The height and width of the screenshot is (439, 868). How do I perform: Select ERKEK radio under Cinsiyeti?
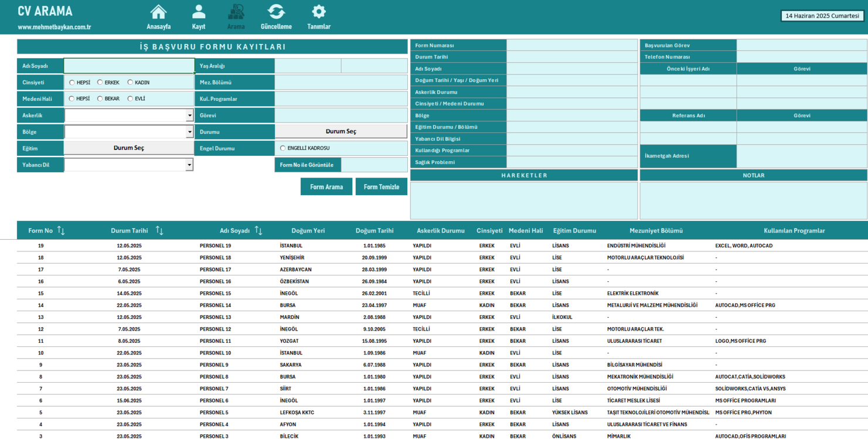click(100, 83)
